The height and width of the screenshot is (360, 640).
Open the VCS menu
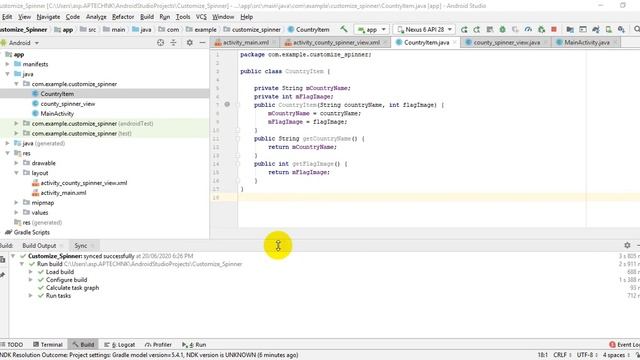201,17
